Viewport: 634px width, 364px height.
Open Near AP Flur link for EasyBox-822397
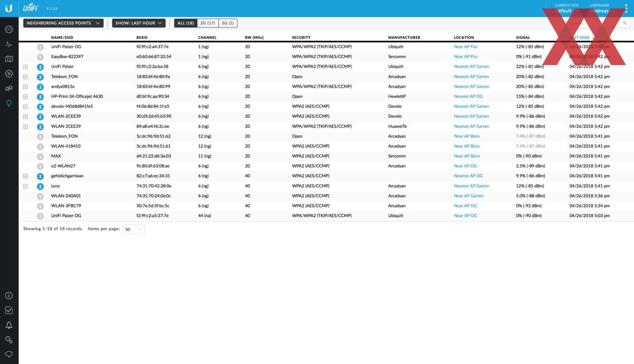pos(466,56)
